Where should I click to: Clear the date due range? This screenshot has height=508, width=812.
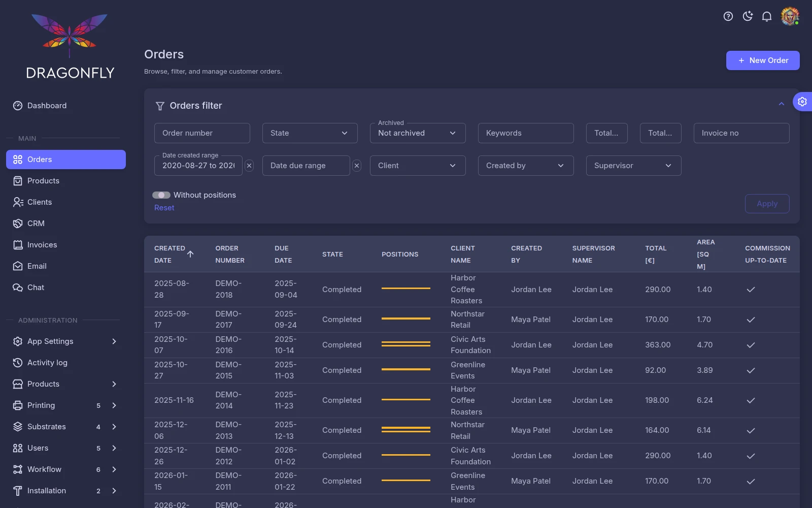coord(357,166)
